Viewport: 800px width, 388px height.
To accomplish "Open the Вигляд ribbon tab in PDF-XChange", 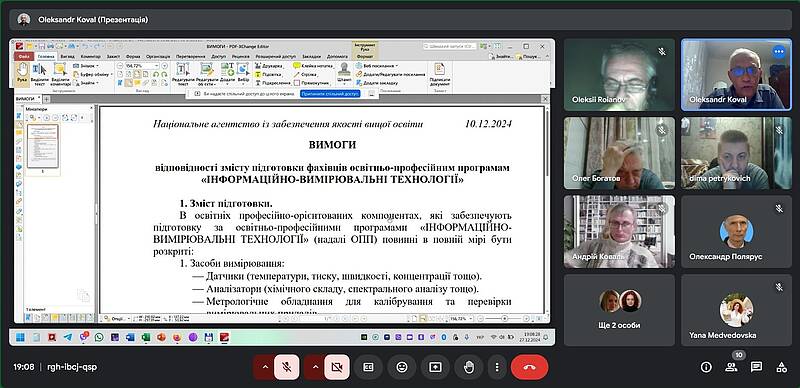I will (67, 57).
